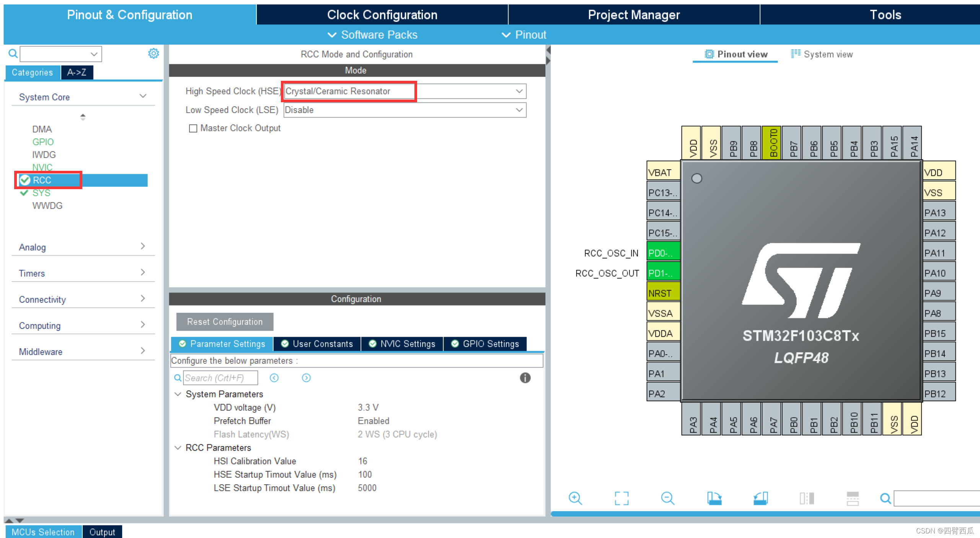Viewport: 980px width, 538px height.
Task: Collapse the System Core category
Action: pos(143,96)
